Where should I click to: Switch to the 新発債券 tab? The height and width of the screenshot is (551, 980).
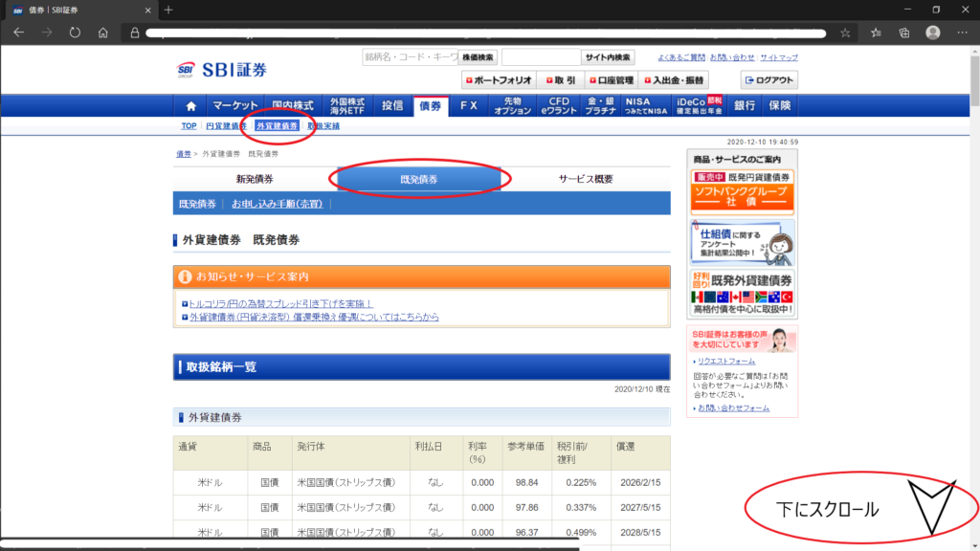pyautogui.click(x=255, y=179)
